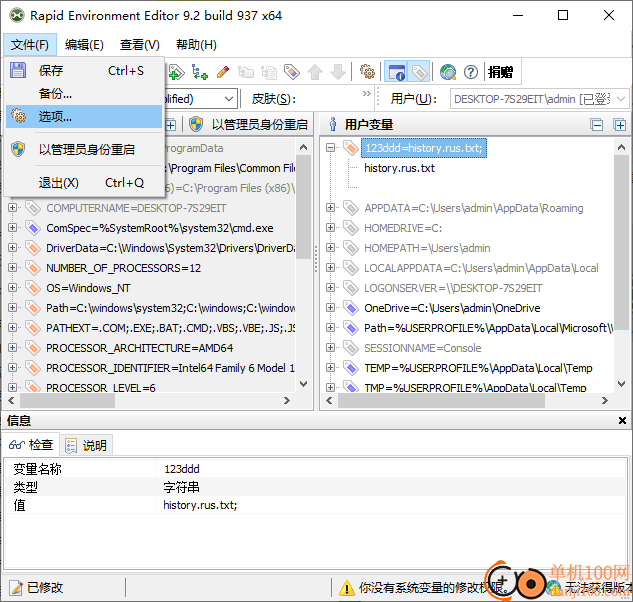Expand the NUMBER_OF_PROCESSORS node
Screen dimensions: 633x602
(x=13, y=268)
